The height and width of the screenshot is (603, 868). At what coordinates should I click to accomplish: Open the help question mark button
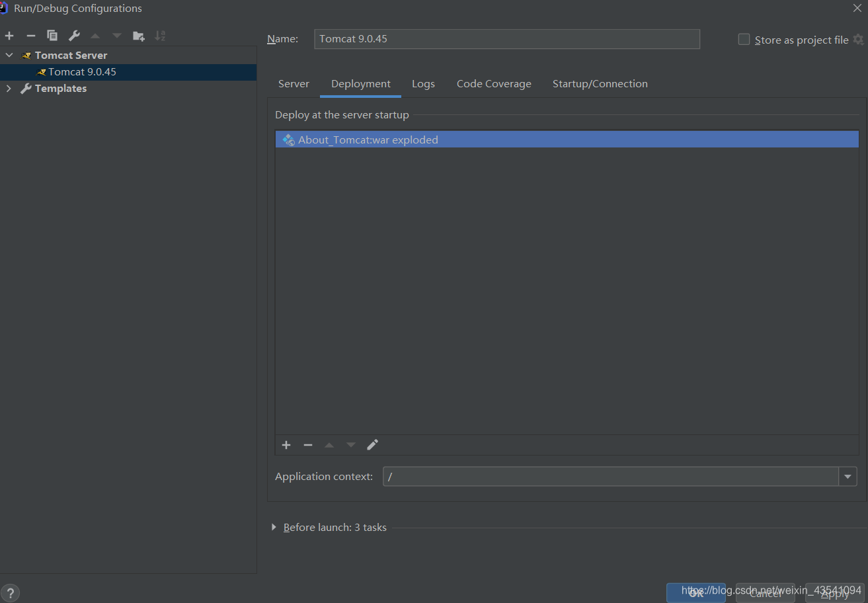(x=10, y=592)
